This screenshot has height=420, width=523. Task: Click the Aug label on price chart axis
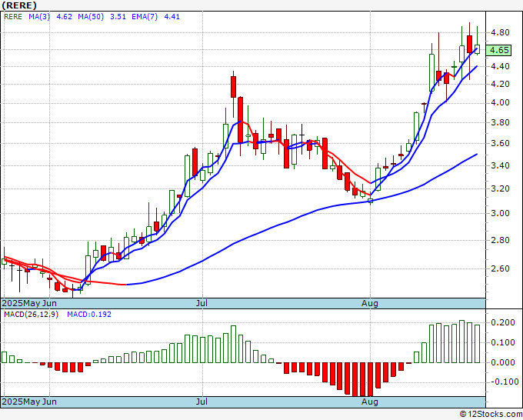tap(370, 303)
